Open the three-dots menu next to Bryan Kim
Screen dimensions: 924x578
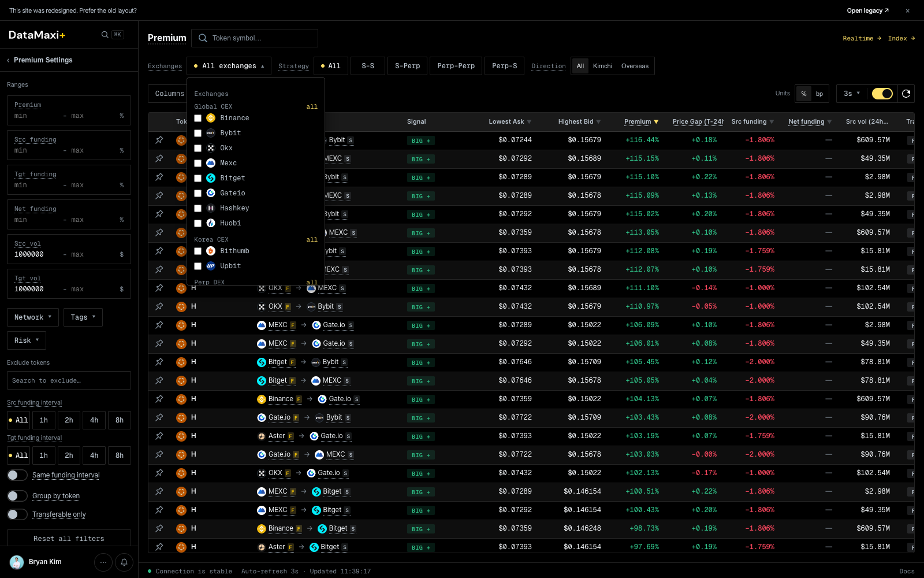tap(103, 562)
